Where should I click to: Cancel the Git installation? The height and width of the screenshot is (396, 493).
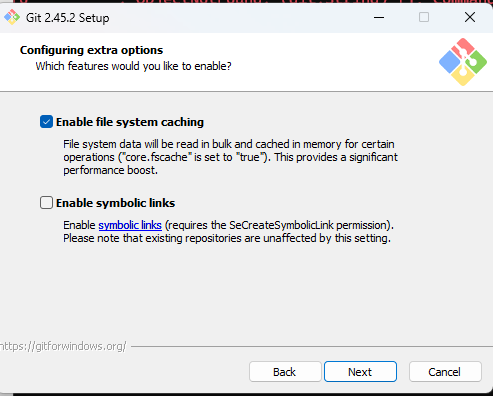pos(445,372)
